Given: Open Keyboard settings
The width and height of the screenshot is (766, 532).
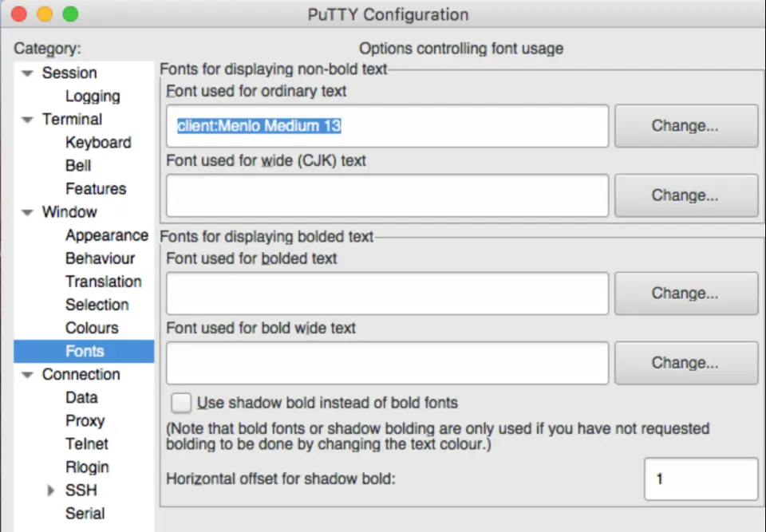Looking at the screenshot, I should (98, 143).
